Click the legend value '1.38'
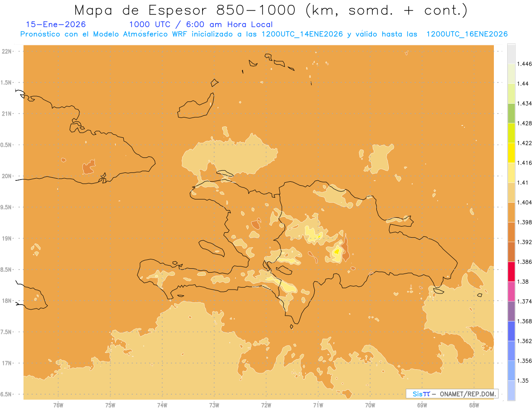The image size is (532, 411). (x=523, y=282)
